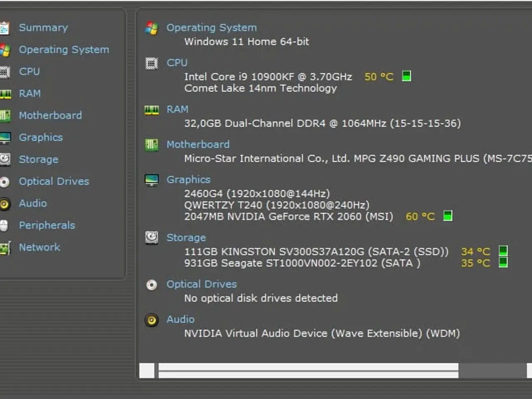
Task: Open the Summary section in sidebar
Action: [43, 28]
